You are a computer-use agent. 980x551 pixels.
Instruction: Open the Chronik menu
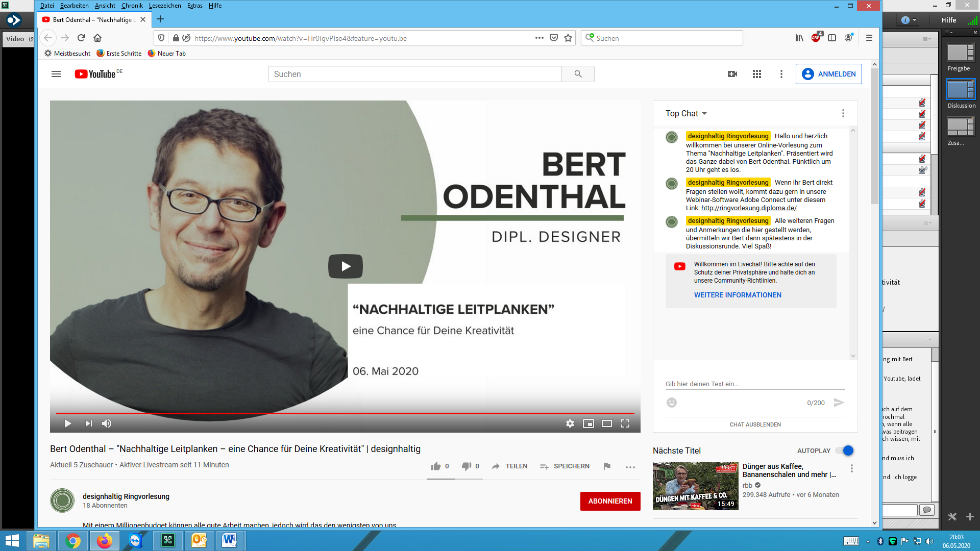[x=132, y=6]
